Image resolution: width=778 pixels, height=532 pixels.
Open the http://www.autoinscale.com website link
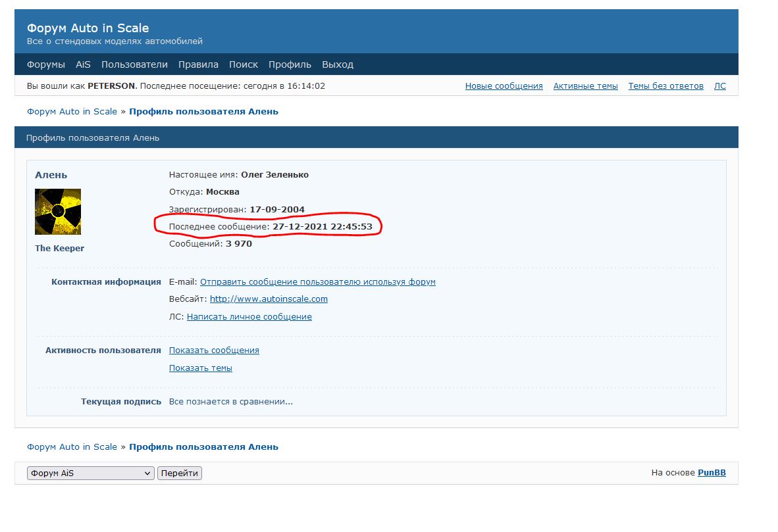tap(269, 299)
